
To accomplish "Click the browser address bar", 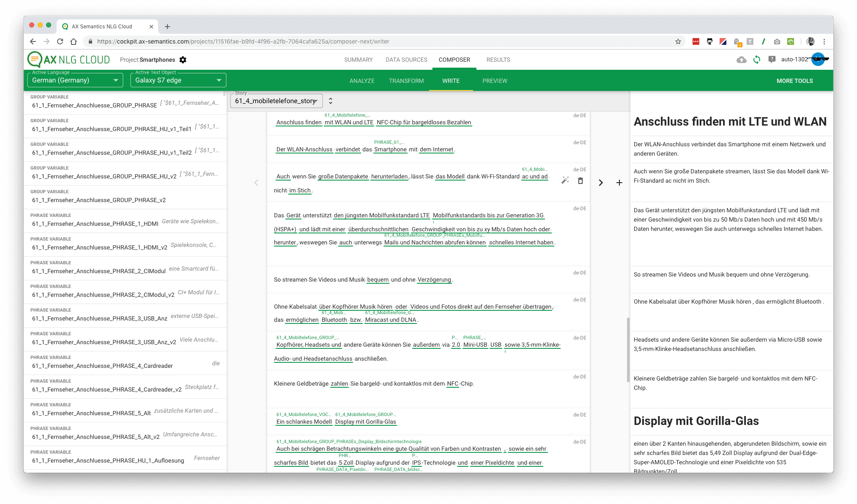I will [381, 41].
